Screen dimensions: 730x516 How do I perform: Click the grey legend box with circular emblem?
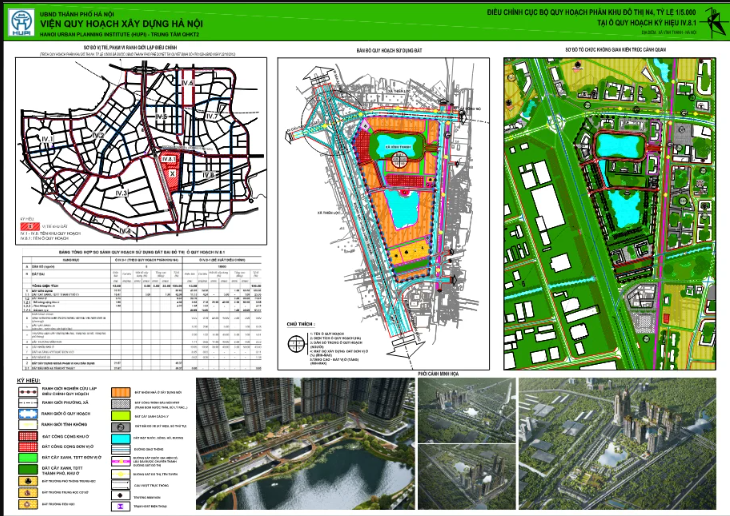click(121, 427)
